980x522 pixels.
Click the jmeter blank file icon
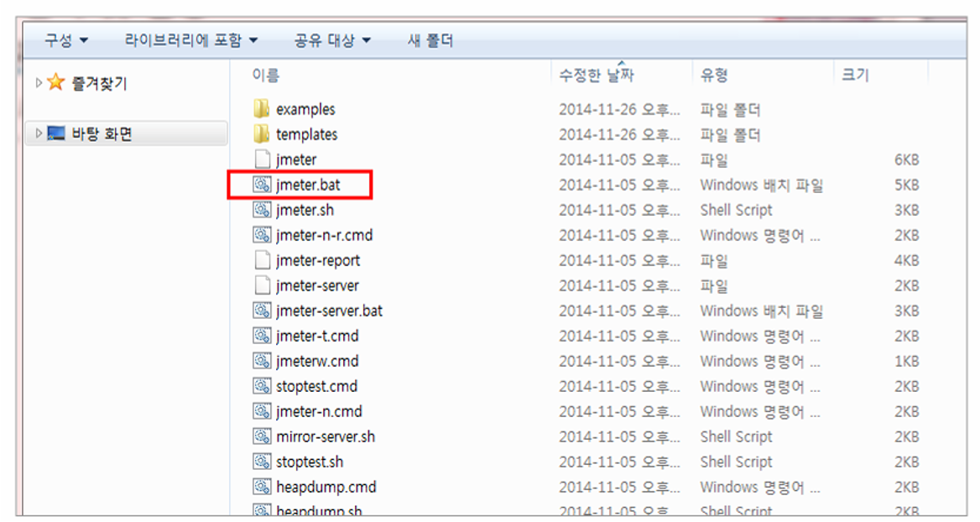pyautogui.click(x=263, y=159)
